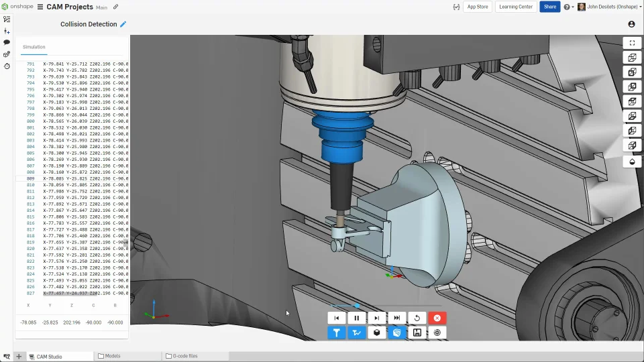The width and height of the screenshot is (644, 362).
Task: Toggle tool visibility in simulation
Action: pos(336,333)
